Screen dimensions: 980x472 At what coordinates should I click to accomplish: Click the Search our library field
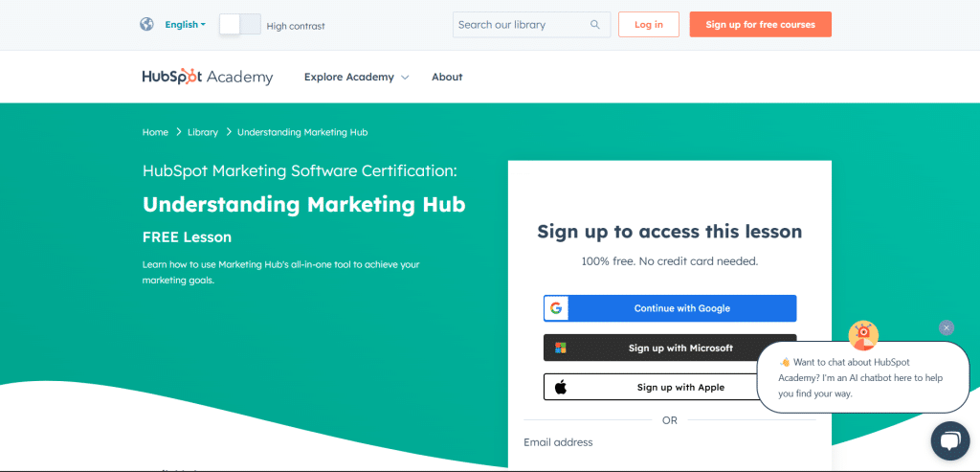pos(531,24)
